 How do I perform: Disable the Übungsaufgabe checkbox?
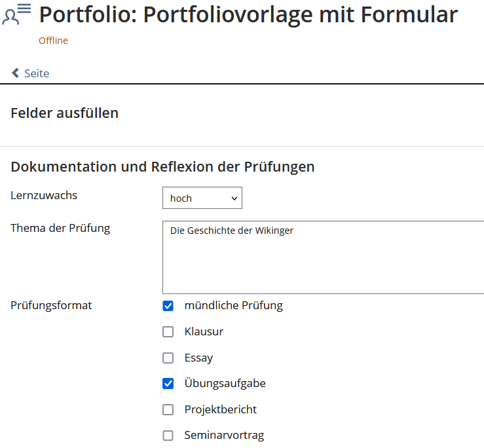click(168, 384)
